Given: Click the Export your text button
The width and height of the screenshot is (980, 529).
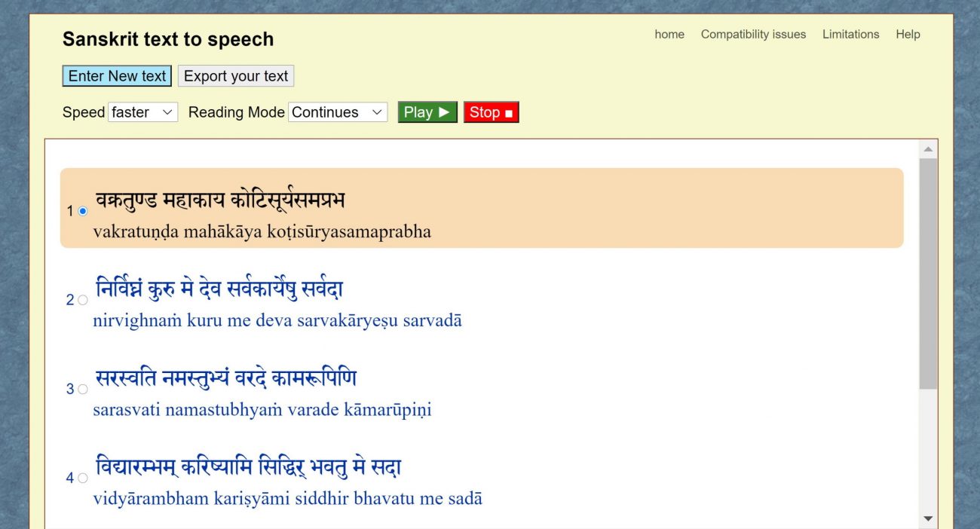Looking at the screenshot, I should tap(236, 75).
